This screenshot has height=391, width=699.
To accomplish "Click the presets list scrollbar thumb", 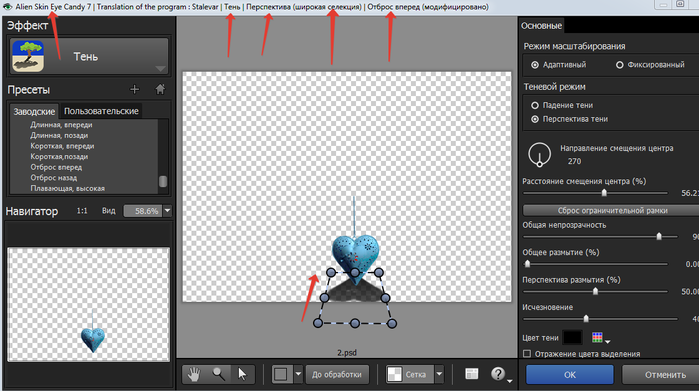I will (163, 181).
